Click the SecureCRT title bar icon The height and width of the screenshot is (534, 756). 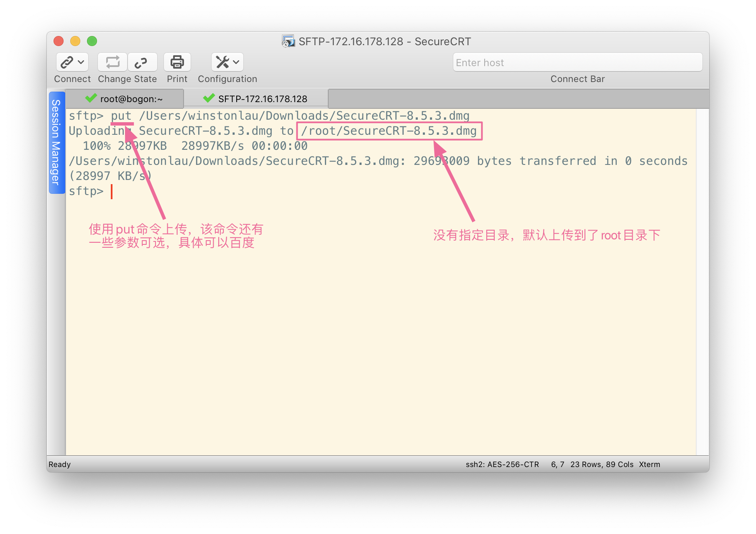(x=288, y=41)
